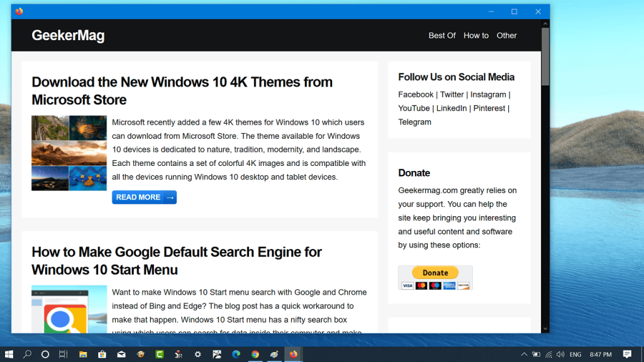Image resolution: width=644 pixels, height=362 pixels.
Task: Launch Cortana circle icon in taskbar
Action: tap(45, 354)
